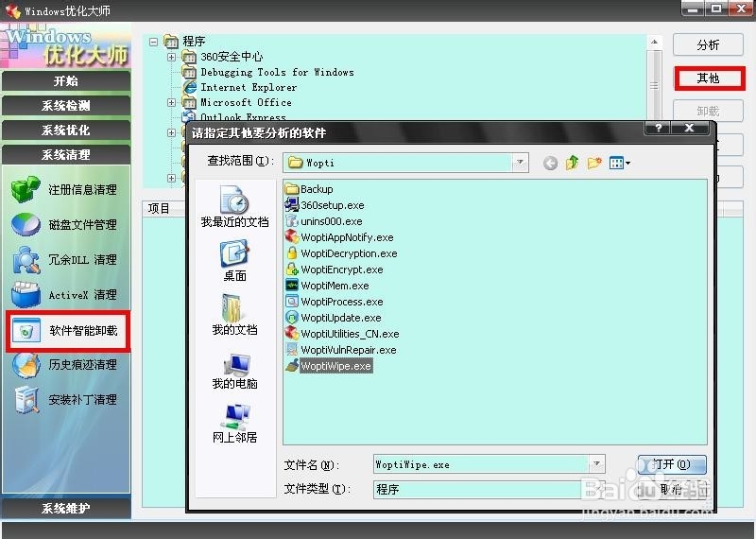The image size is (756, 539).
Task: Select WoptiUtilities_CN.exe file
Action: (342, 334)
